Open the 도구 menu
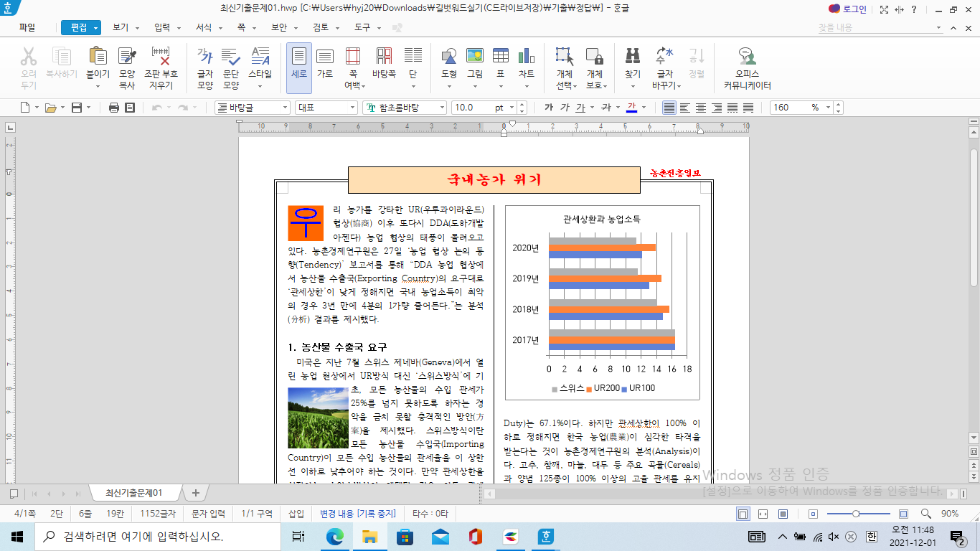Image resolution: width=980 pixels, height=551 pixels. pyautogui.click(x=362, y=27)
